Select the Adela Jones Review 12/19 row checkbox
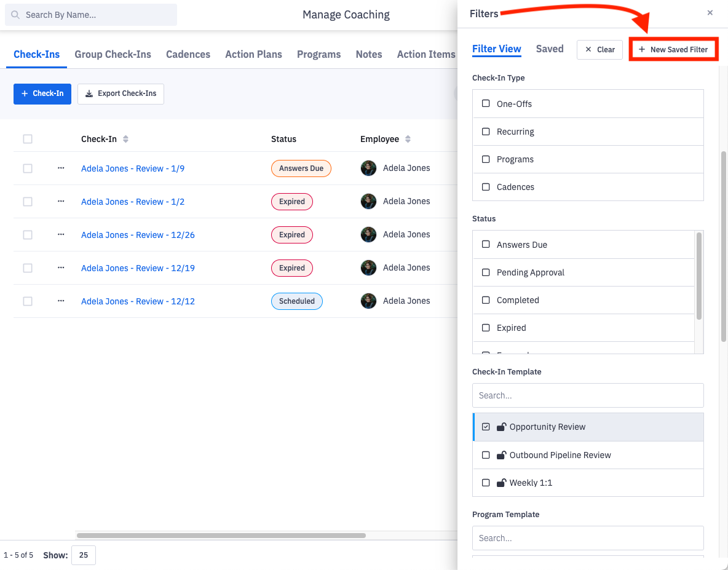Viewport: 728px width, 570px height. [x=28, y=268]
